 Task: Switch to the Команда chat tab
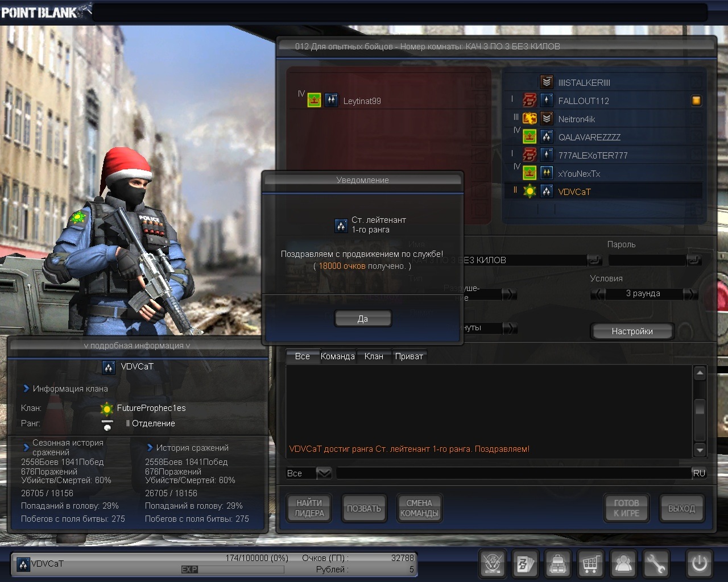click(338, 356)
